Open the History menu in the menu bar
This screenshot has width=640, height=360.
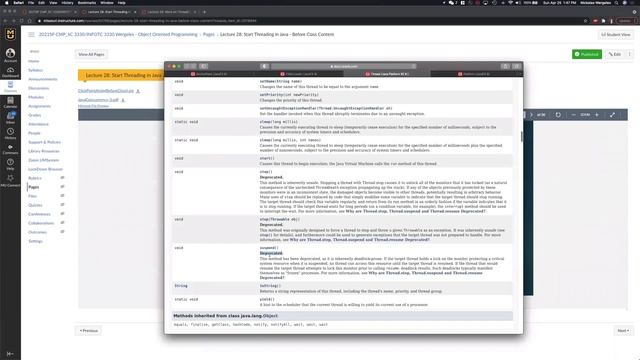[67, 3]
